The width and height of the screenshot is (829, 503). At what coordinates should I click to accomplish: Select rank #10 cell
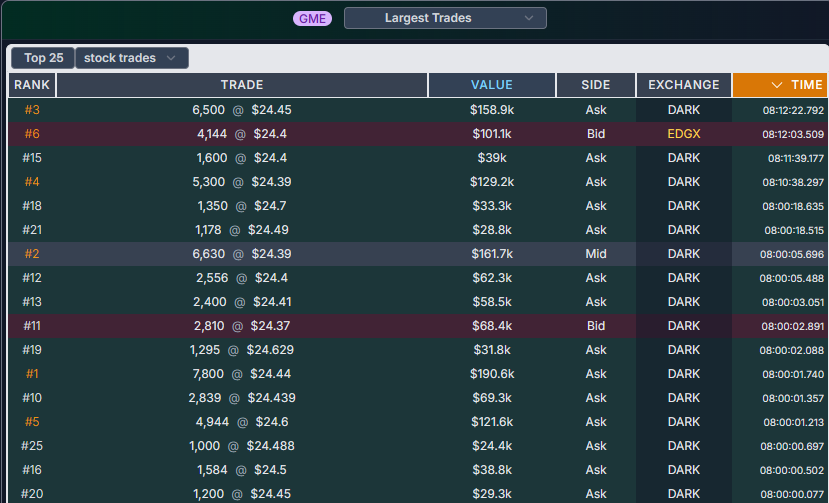pyautogui.click(x=32, y=398)
